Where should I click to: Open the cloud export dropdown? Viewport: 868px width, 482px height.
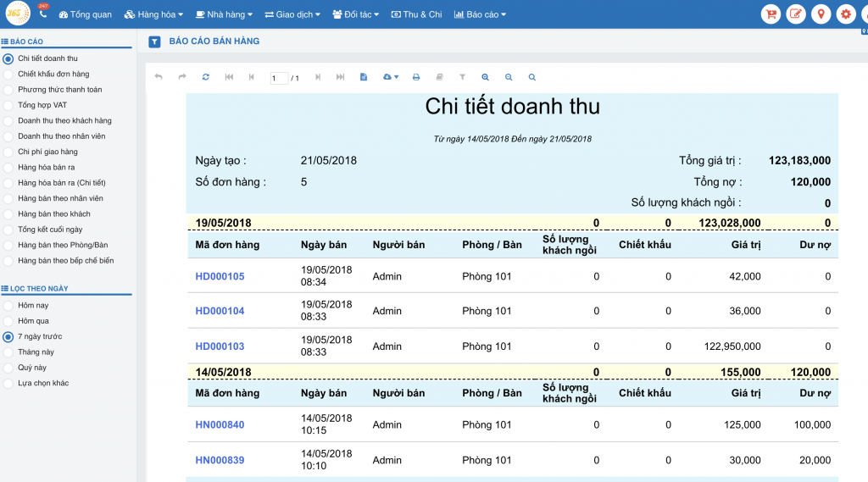click(390, 77)
